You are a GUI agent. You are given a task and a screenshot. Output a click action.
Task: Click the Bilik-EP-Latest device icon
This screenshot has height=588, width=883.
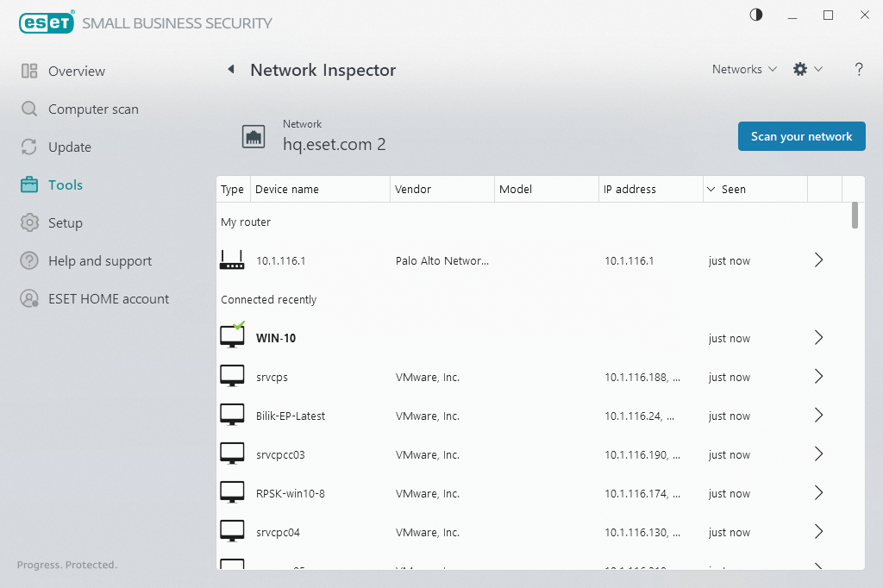tap(232, 416)
